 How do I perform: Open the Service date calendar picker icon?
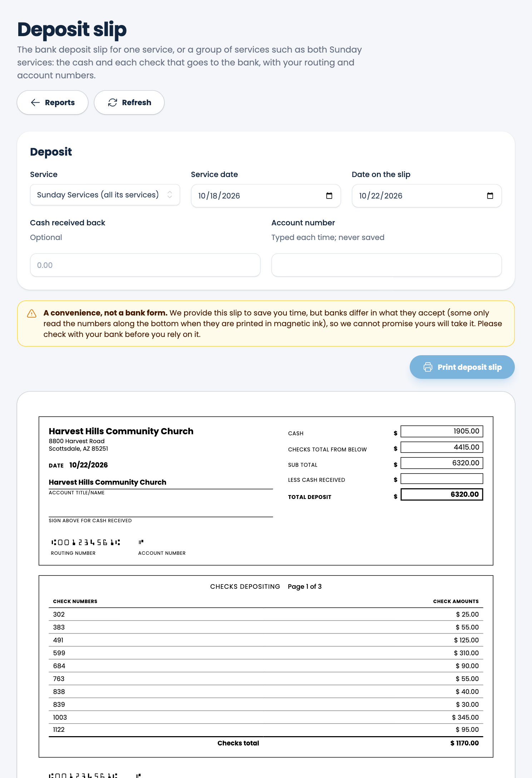pos(329,196)
